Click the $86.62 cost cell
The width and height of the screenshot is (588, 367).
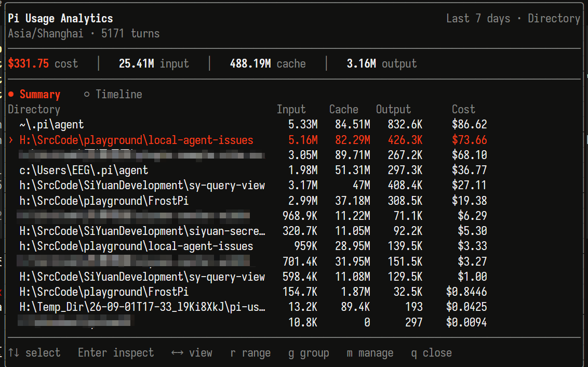tap(470, 125)
